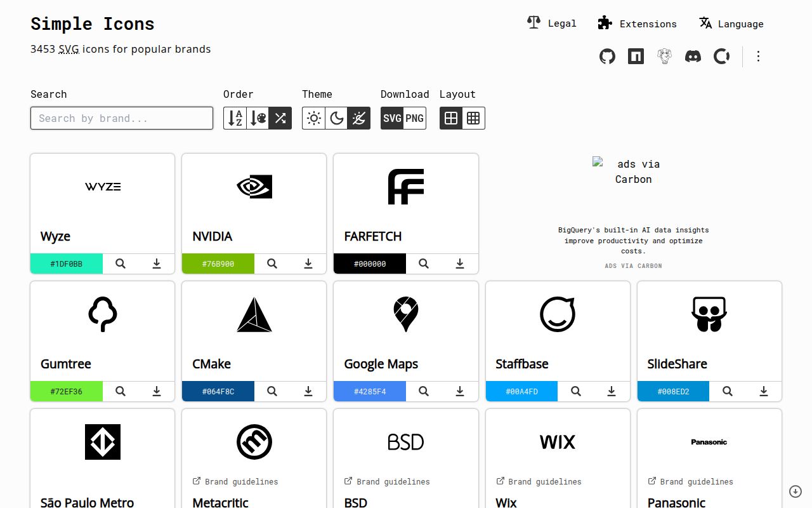Click the Panasonic logo image
812x508 pixels.
pos(709,442)
